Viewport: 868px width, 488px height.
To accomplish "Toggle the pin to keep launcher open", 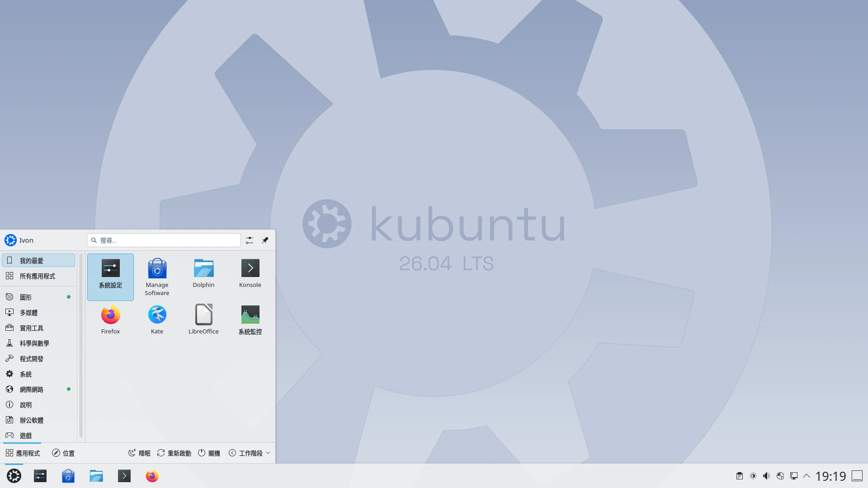I will (265, 240).
